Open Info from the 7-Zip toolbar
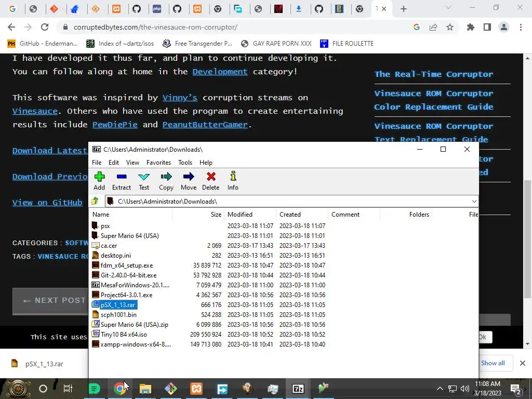The width and height of the screenshot is (532, 399). (x=233, y=181)
